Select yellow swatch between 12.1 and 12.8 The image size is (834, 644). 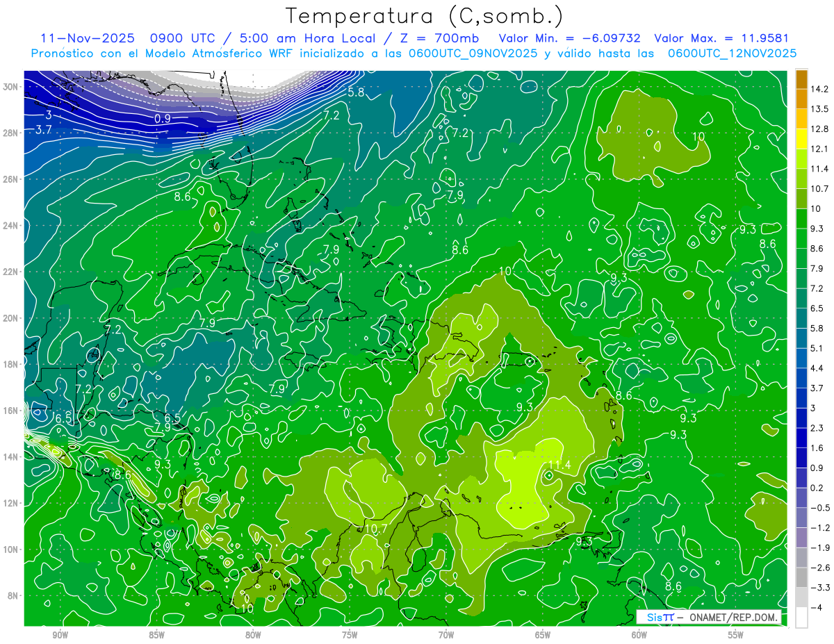tap(801, 138)
